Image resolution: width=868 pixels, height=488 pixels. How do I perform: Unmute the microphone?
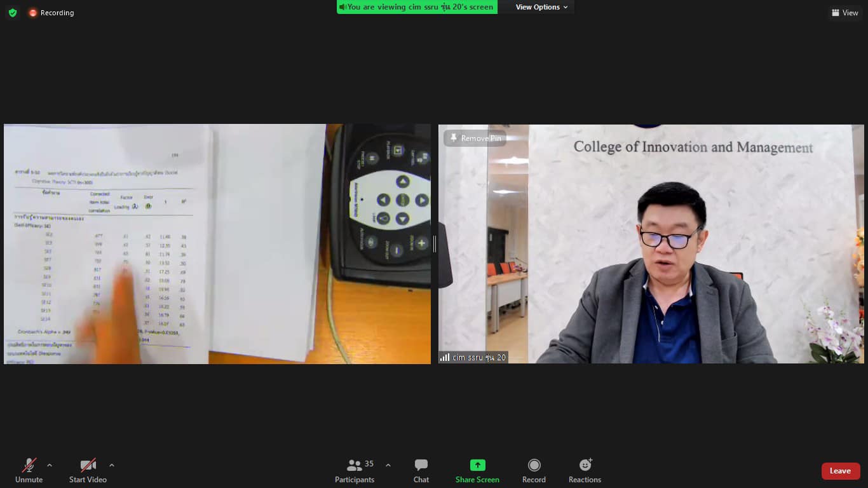pyautogui.click(x=29, y=471)
